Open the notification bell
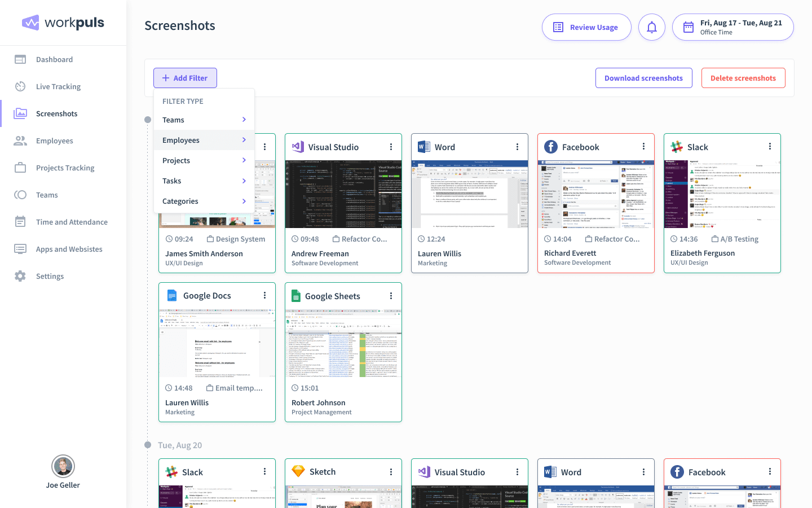This screenshot has width=812, height=508. pyautogui.click(x=652, y=27)
